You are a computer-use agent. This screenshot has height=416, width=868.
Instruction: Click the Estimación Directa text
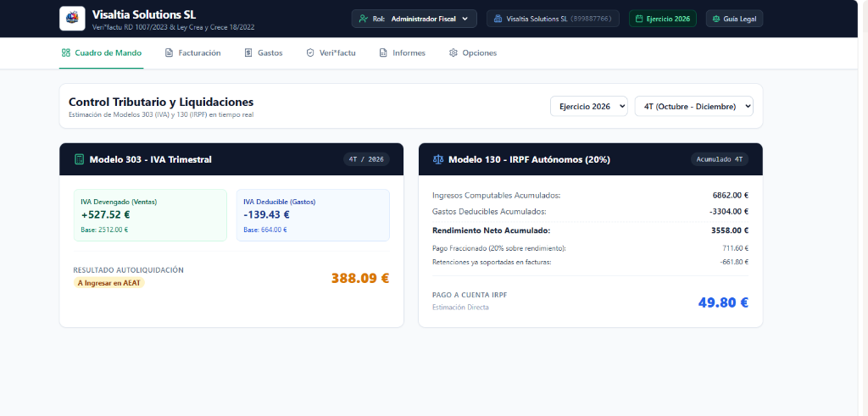tap(460, 307)
